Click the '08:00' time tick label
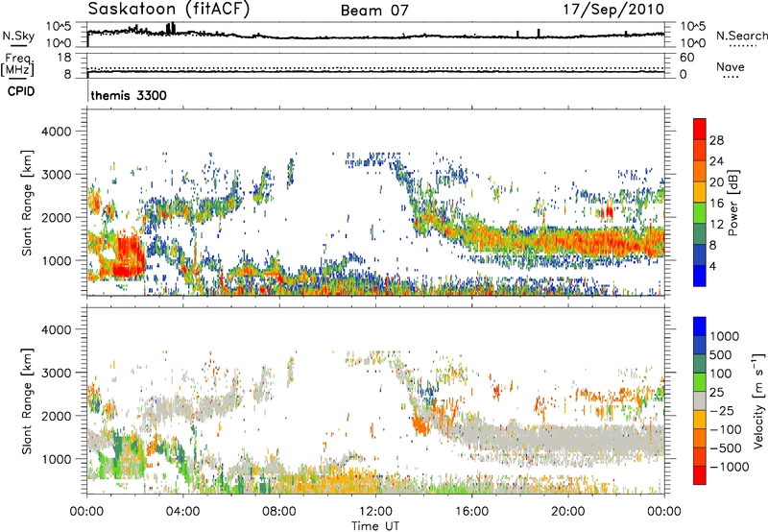Image resolution: width=768 pixels, height=532 pixels. [x=279, y=512]
